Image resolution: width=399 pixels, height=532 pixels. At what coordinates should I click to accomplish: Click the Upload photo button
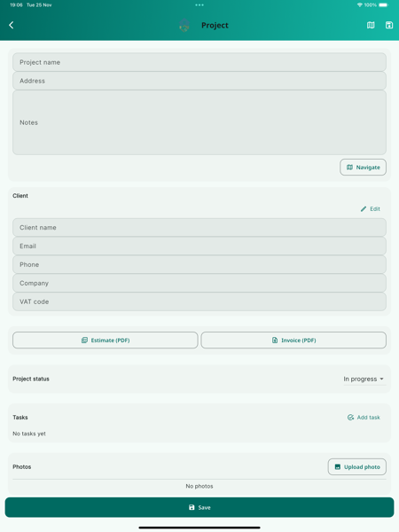pyautogui.click(x=357, y=467)
